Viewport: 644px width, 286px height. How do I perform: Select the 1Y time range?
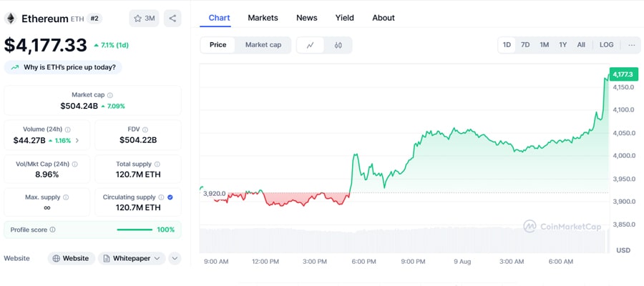[562, 45]
